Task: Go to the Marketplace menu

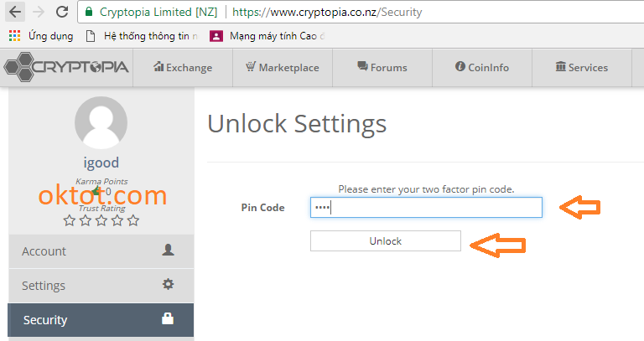Action: pyautogui.click(x=282, y=68)
